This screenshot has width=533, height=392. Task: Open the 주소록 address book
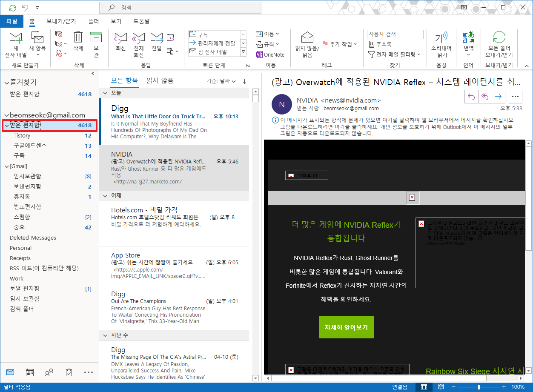(380, 44)
